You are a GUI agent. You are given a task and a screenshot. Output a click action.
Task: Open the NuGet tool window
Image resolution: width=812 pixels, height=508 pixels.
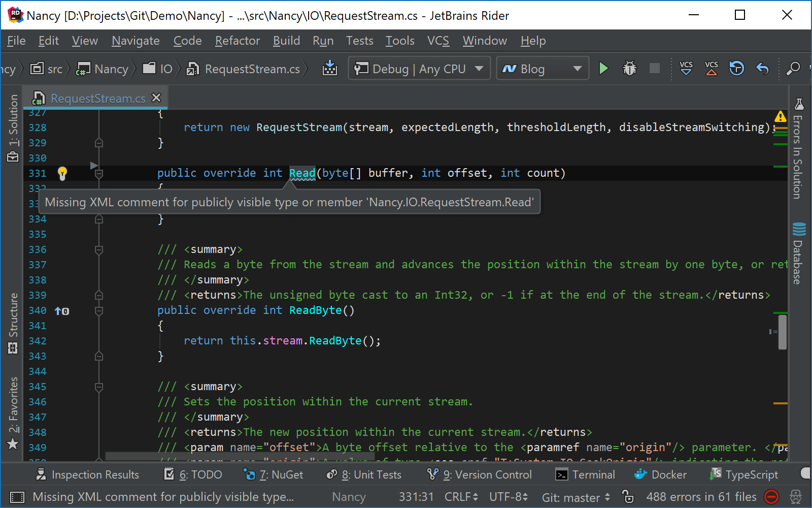274,474
